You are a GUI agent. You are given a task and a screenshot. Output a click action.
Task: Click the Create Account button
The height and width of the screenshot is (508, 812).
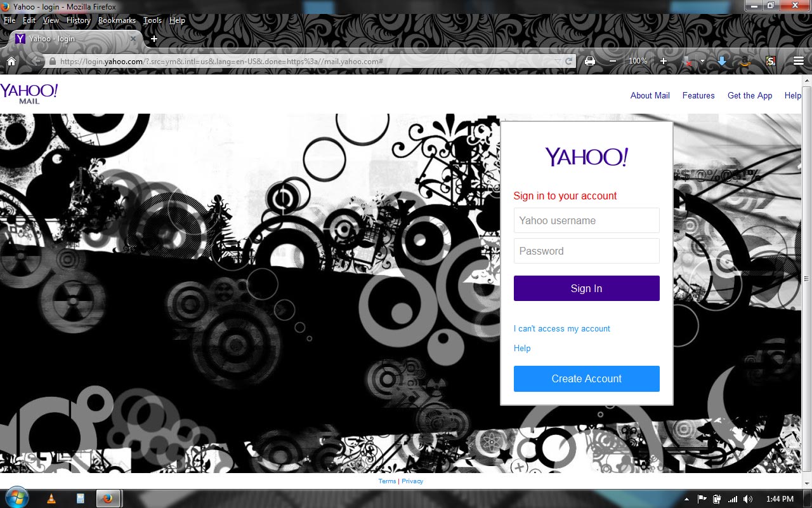(586, 378)
